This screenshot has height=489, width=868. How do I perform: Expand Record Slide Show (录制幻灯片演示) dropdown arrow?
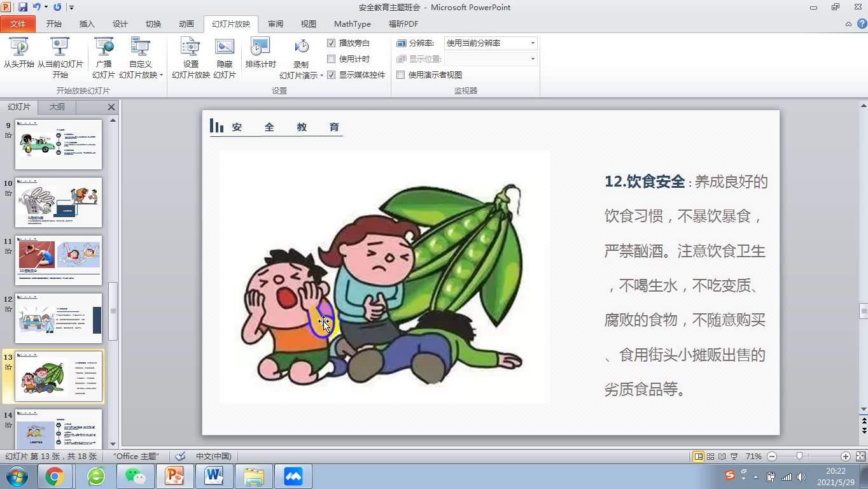click(x=321, y=75)
